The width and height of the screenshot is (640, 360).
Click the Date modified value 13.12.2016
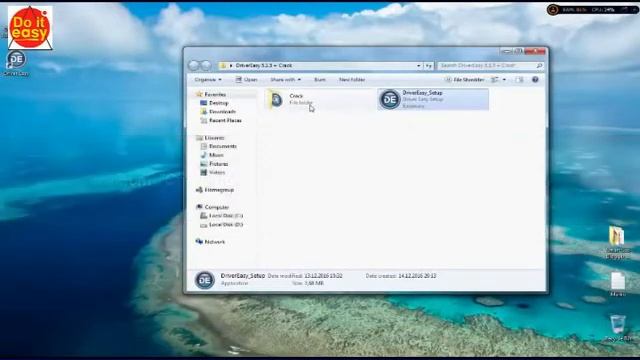tap(323, 276)
